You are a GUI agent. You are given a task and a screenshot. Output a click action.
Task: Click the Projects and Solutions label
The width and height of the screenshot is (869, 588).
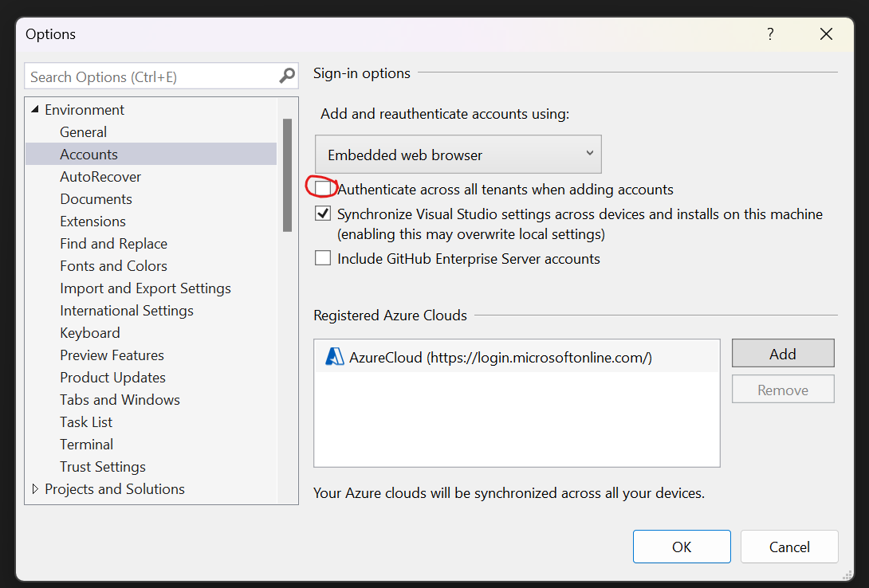(115, 489)
